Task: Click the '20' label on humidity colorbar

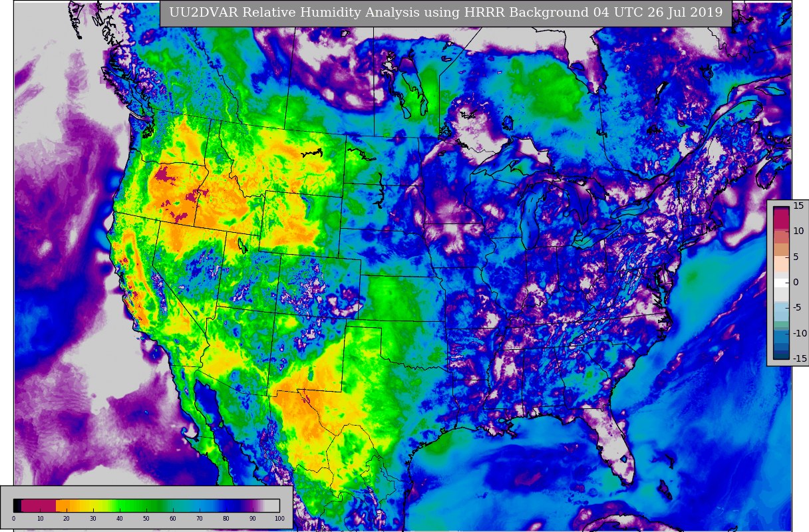Action: 67,519
